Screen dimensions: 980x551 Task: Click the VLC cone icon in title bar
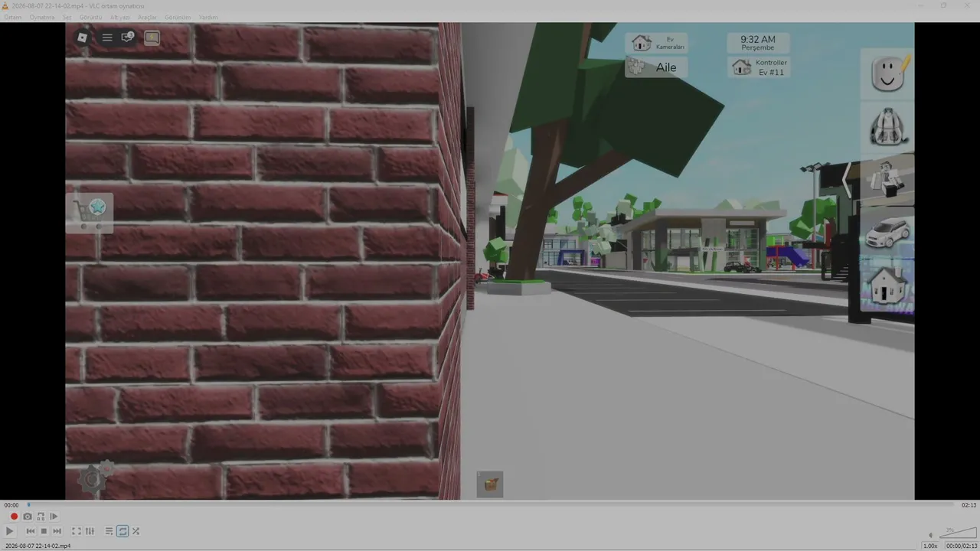click(5, 5)
